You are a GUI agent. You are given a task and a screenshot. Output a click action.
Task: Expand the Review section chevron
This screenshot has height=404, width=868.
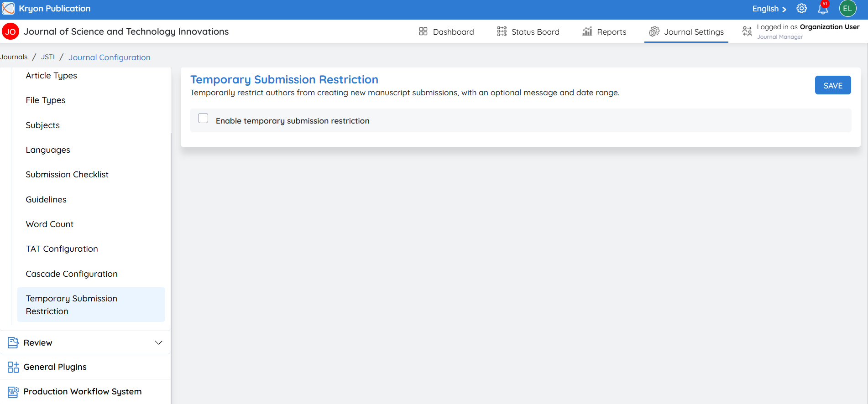pyautogui.click(x=158, y=342)
